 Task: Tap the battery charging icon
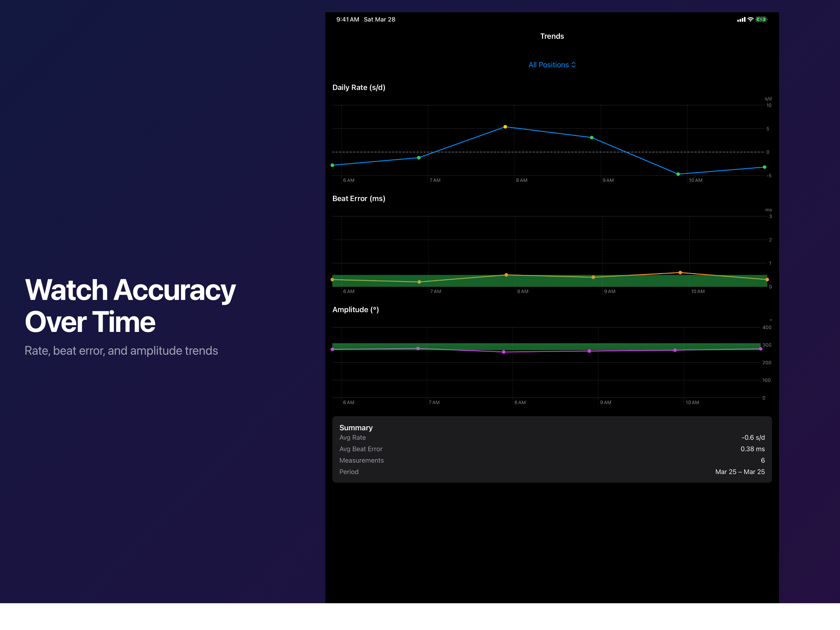pyautogui.click(x=761, y=19)
